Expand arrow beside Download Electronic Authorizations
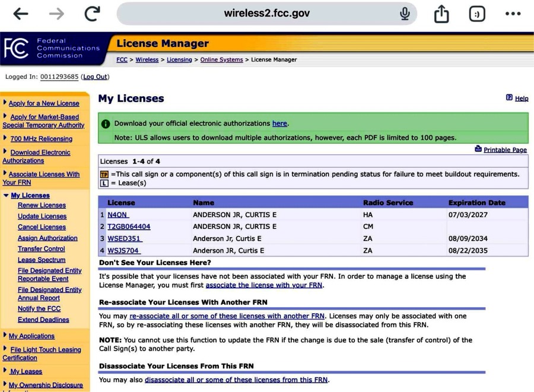This screenshot has width=534, height=392. pos(5,151)
